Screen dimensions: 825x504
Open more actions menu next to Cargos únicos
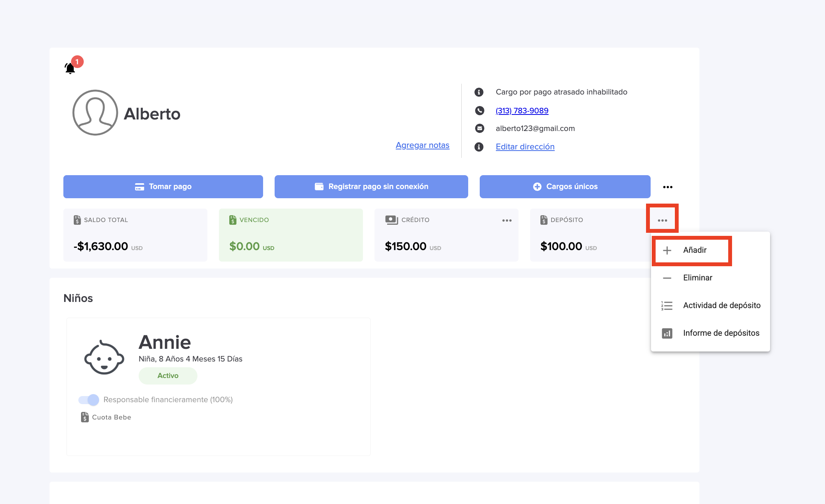pyautogui.click(x=668, y=187)
